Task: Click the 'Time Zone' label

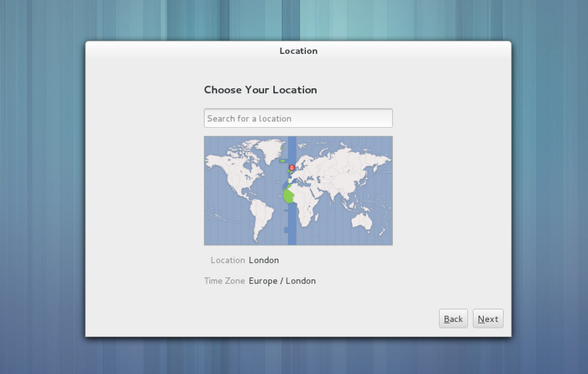Action: click(224, 281)
